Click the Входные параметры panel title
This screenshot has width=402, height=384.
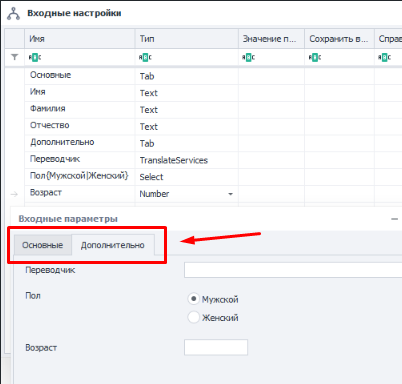(x=68, y=219)
